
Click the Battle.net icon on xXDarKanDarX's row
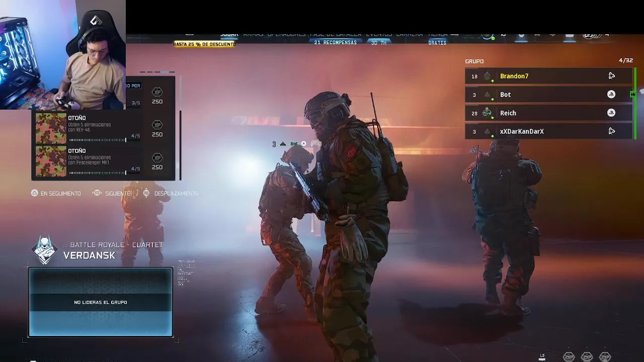pos(611,131)
